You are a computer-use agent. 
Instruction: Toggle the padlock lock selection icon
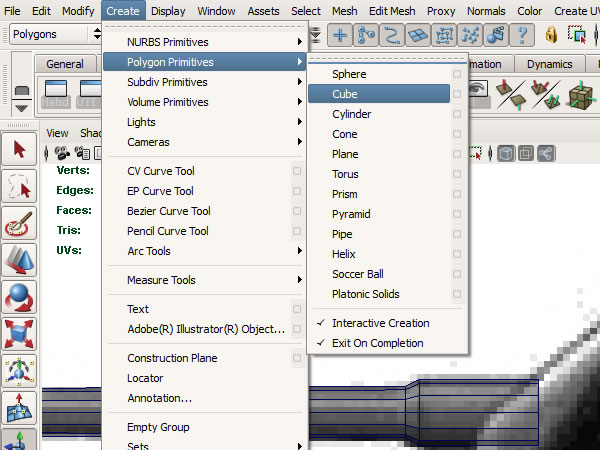(x=551, y=35)
